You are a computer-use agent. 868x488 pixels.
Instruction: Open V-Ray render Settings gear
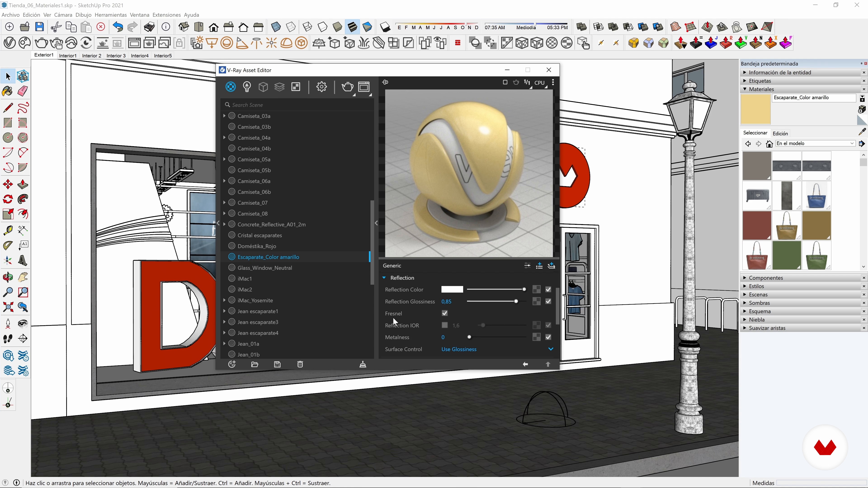tap(321, 87)
